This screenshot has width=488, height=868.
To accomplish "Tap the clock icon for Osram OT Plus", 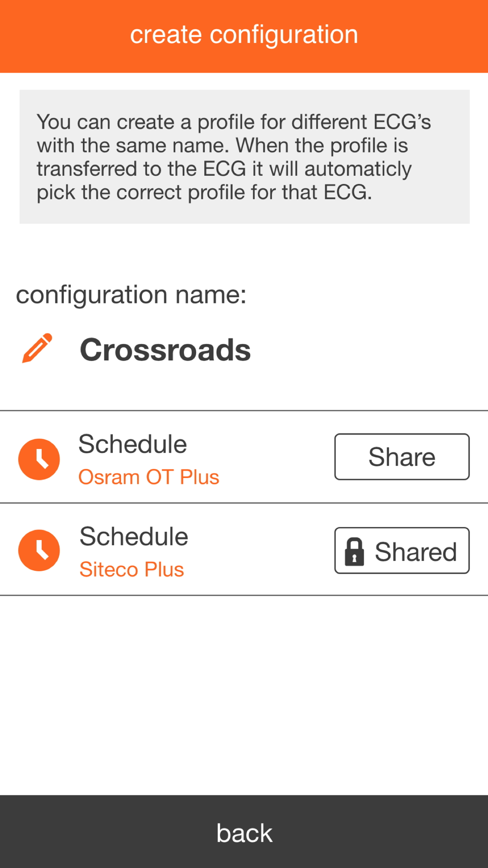I will tap(39, 459).
